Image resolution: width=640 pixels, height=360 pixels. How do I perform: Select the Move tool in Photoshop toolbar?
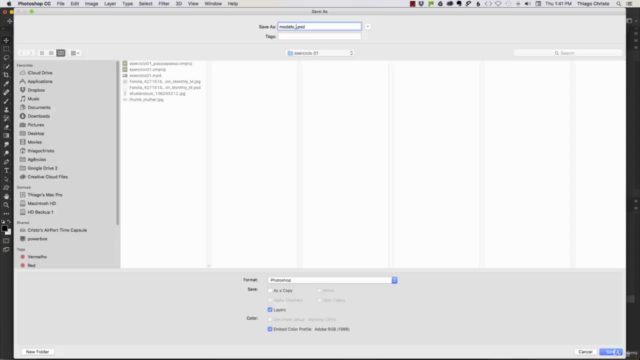(6, 40)
